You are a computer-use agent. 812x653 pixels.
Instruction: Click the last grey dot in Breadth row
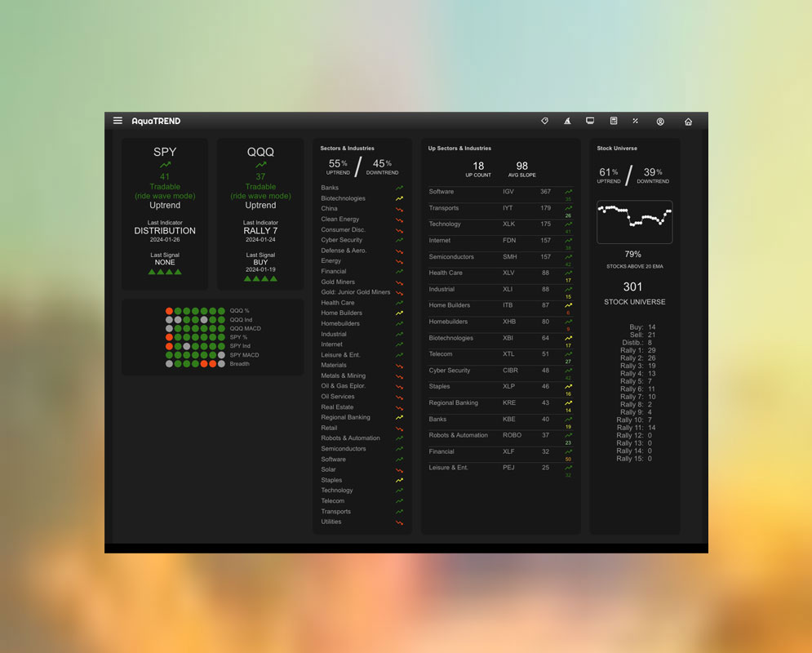click(x=222, y=363)
